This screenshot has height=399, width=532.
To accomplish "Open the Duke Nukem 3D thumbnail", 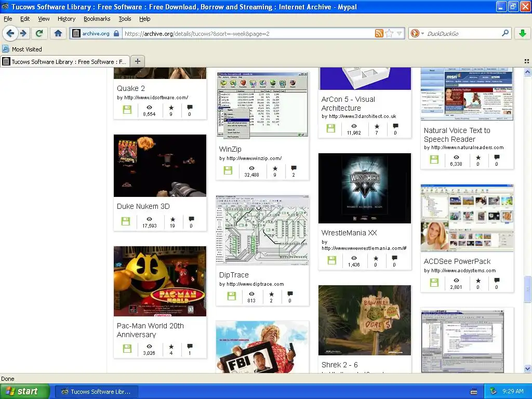I will [160, 166].
